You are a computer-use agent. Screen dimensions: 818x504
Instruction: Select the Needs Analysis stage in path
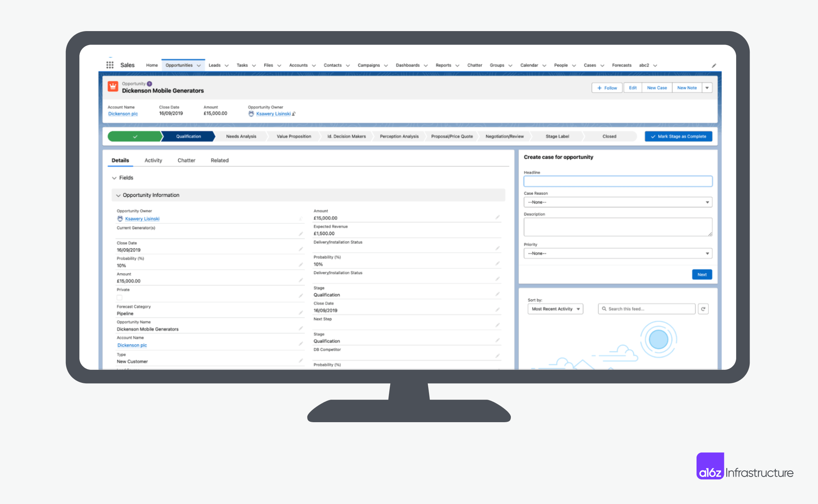click(x=241, y=137)
